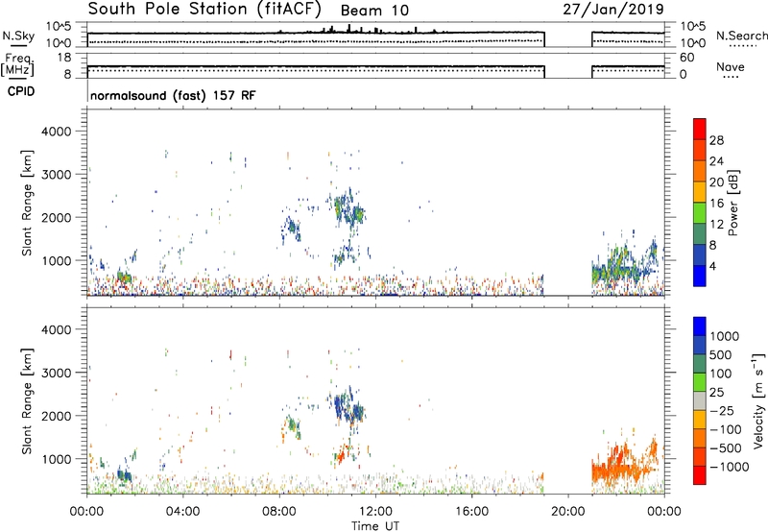Select the date '27/Jan/2019'
The image size is (768, 532).
tap(613, 9)
